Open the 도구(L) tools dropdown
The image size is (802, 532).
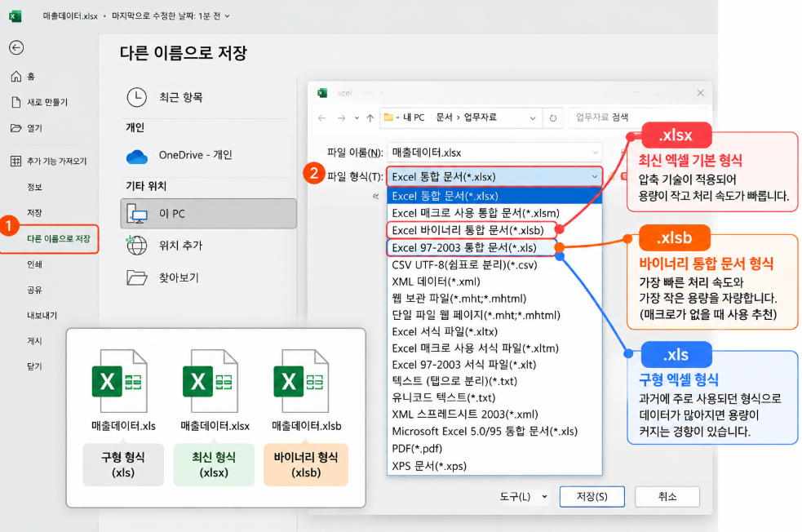pos(523,497)
